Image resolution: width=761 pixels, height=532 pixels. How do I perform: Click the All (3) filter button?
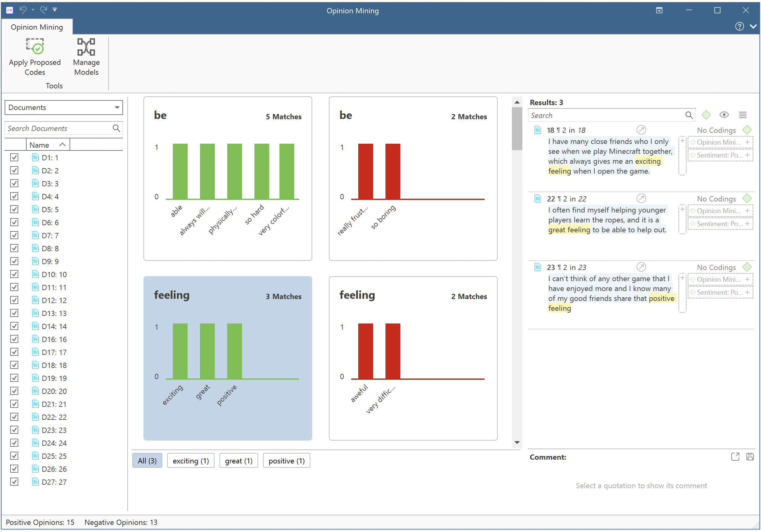click(x=147, y=461)
